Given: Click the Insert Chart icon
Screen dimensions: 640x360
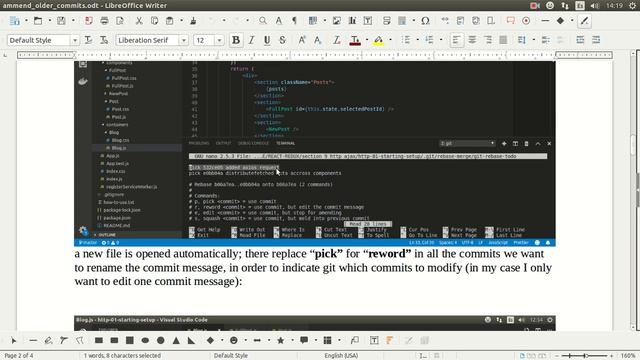Looking at the screenshot, I should pos(352,21).
